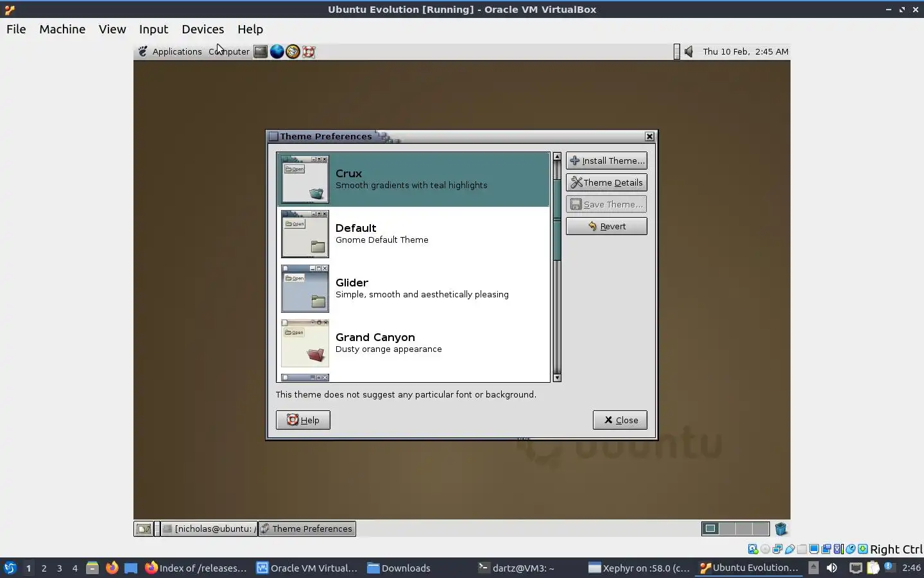Click 'Dusty orange appearance' description

point(389,349)
